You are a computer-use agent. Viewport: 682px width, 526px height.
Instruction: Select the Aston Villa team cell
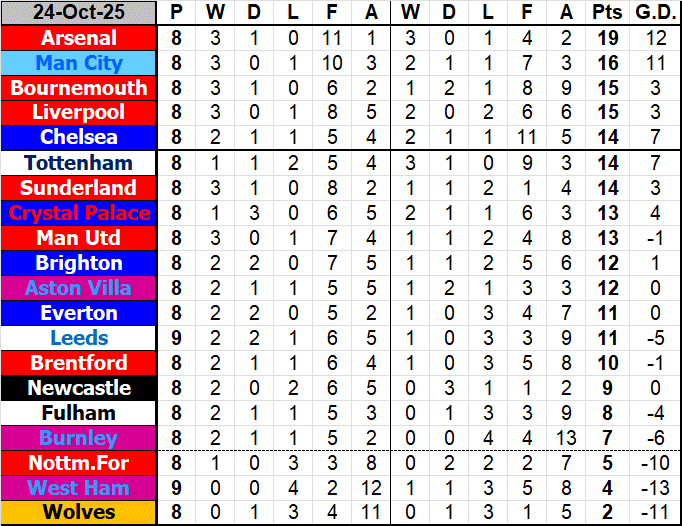(79, 288)
